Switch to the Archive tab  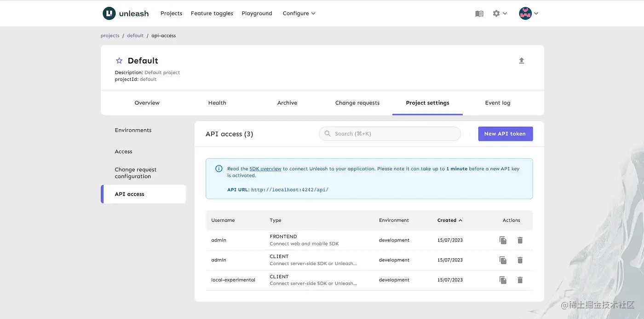[287, 103]
